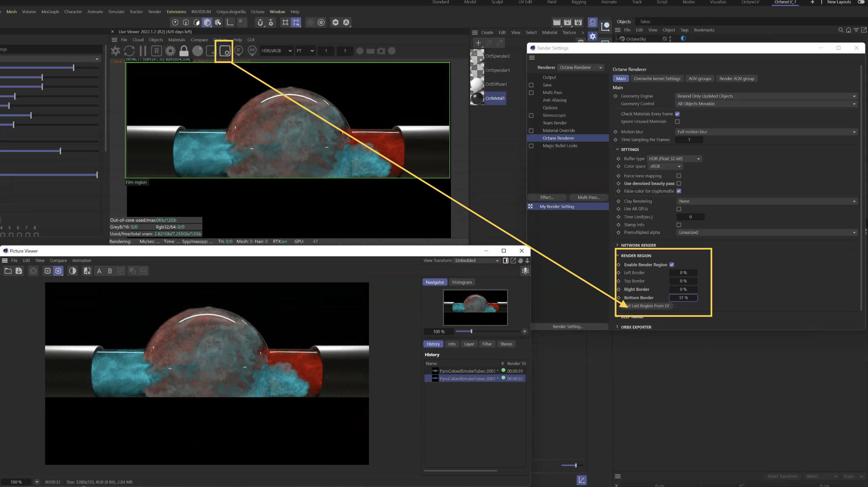Open Live Viewer settings gear icon

click(x=170, y=51)
